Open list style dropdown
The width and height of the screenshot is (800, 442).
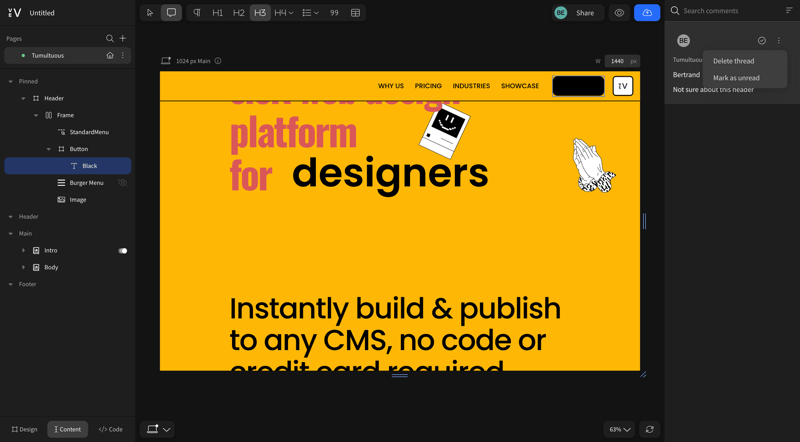(310, 13)
